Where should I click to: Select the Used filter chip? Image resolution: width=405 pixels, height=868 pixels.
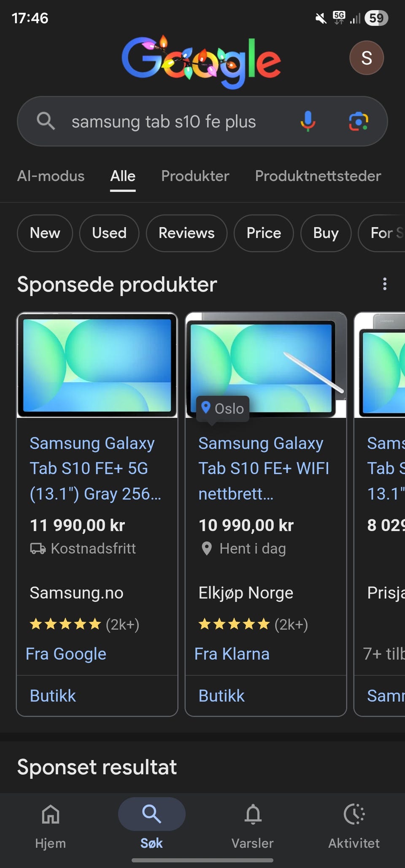pos(109,233)
